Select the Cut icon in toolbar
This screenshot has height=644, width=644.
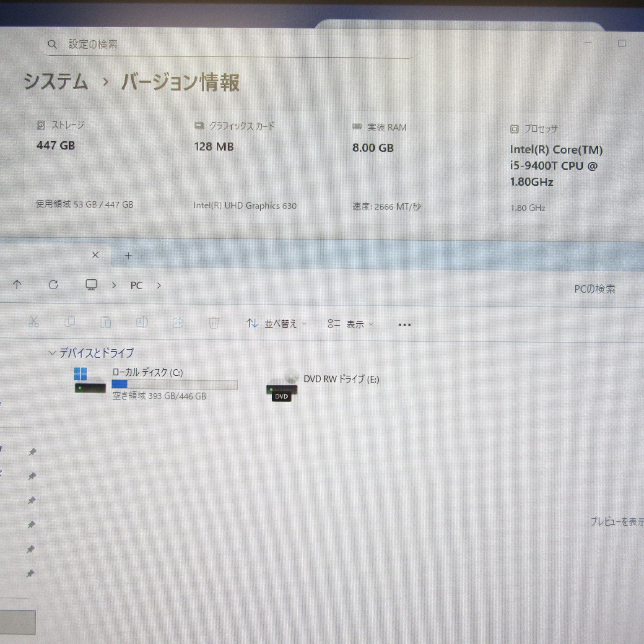[34, 322]
